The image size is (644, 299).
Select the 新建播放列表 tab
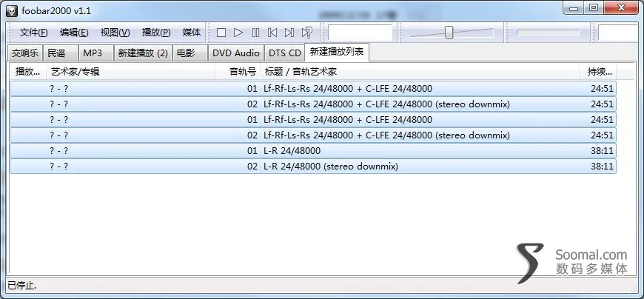coord(337,53)
